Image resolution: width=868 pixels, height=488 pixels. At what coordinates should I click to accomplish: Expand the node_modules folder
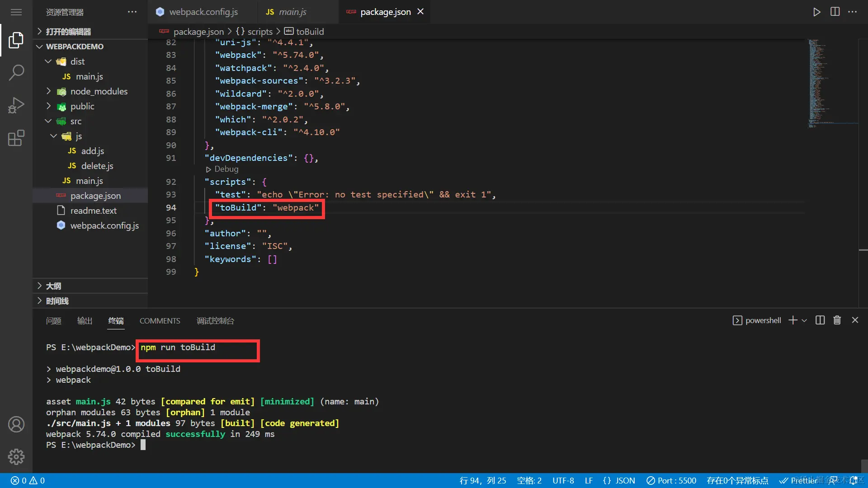tap(99, 91)
